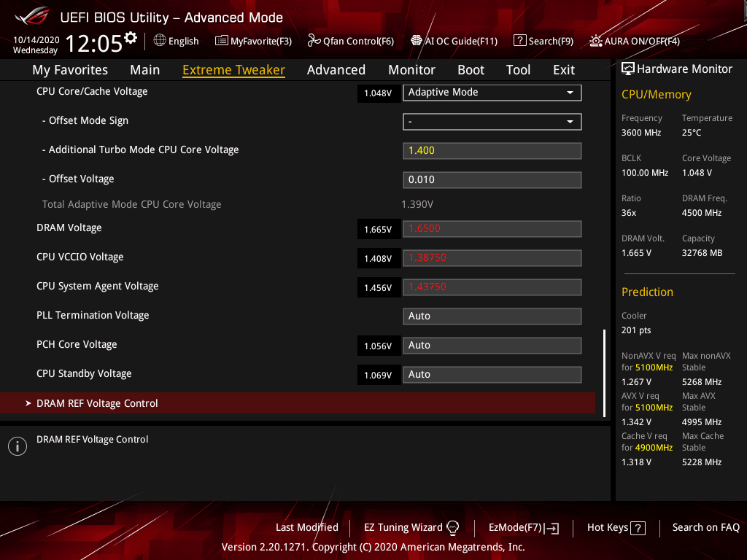Switch to EzMode via arrow icon

551,528
